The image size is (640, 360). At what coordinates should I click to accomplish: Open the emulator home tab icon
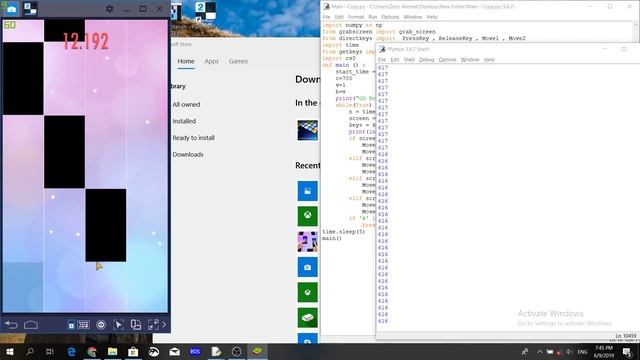pyautogui.click(x=11, y=8)
